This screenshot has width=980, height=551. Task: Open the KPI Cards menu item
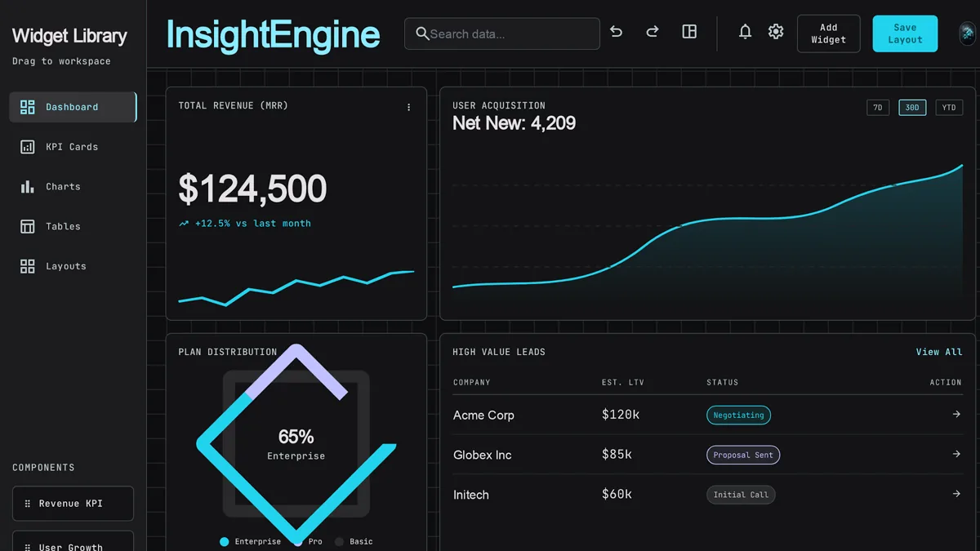tap(73, 147)
